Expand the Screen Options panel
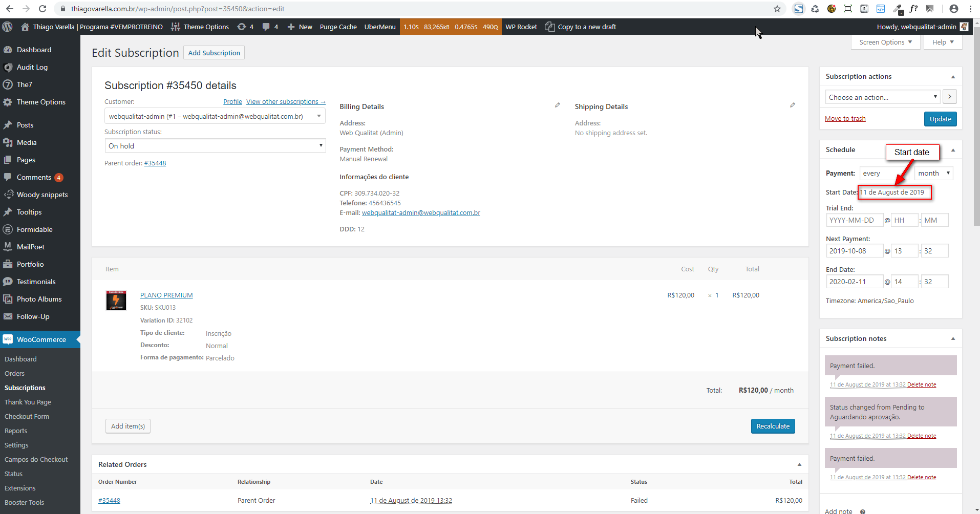The width and height of the screenshot is (980, 514). [x=886, y=42]
